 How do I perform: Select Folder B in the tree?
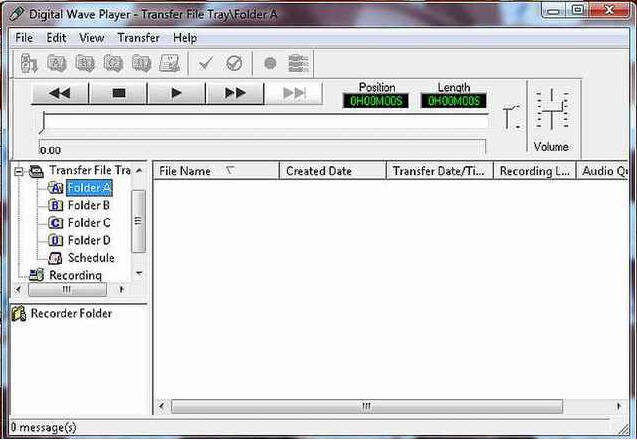89,205
